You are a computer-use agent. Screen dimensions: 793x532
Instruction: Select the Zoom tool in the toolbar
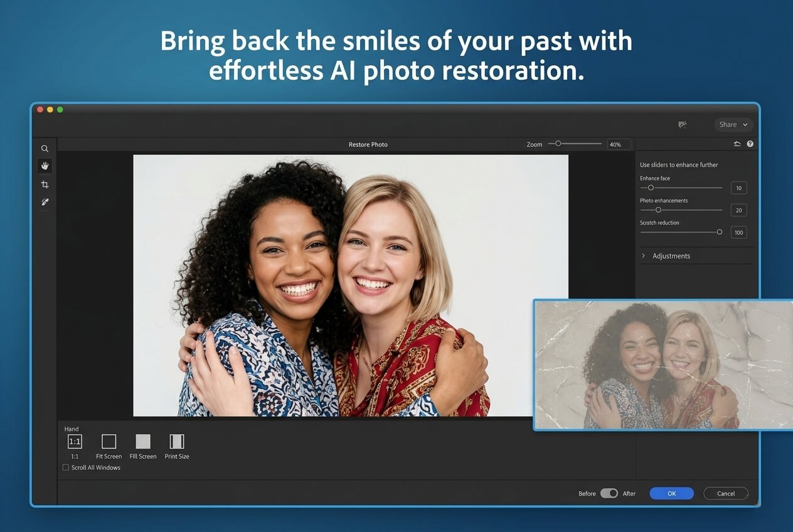[45, 149]
